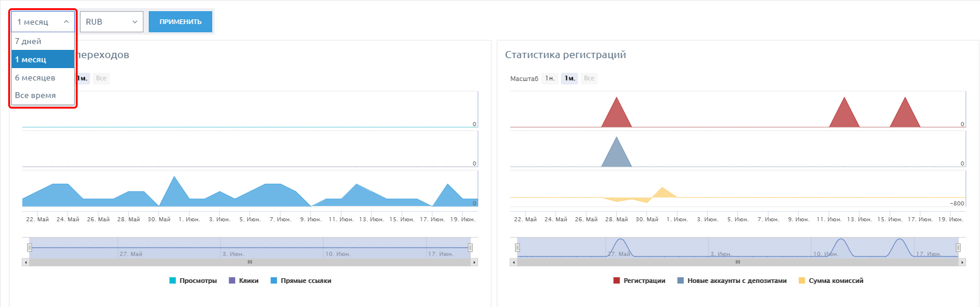
Task: Click the registrations chart navigator scrollbar thumb
Action: (x=738, y=262)
